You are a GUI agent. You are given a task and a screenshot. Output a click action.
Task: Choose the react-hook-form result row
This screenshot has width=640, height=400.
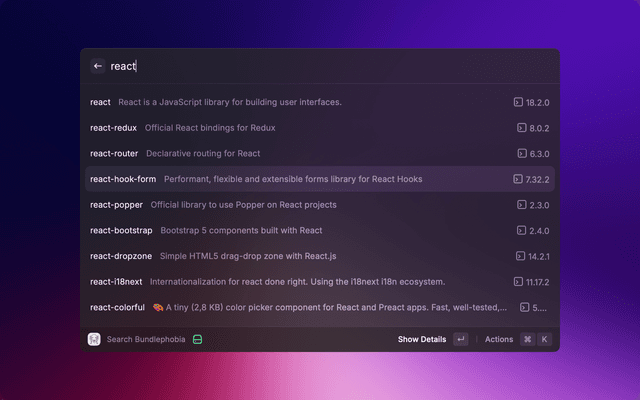coord(300,179)
